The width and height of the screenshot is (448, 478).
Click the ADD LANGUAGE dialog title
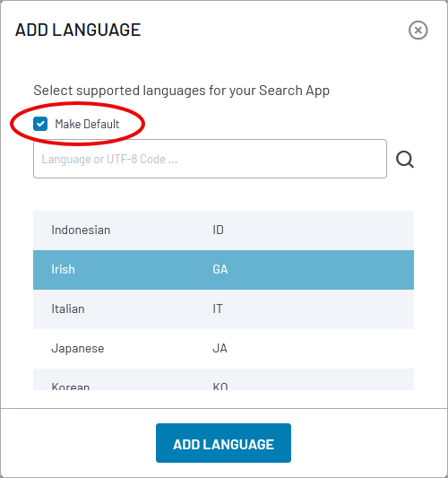coord(78,30)
